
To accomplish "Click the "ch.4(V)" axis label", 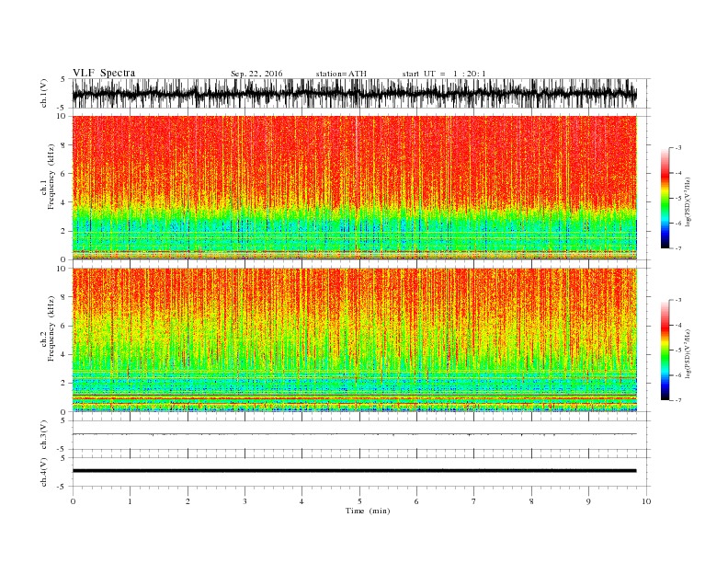I will (x=44, y=472).
